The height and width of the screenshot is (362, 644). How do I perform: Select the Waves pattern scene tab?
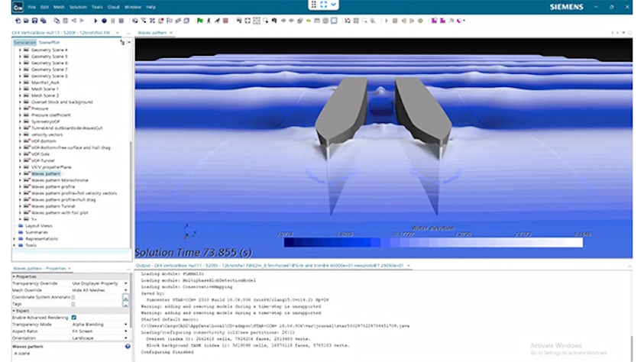point(152,32)
